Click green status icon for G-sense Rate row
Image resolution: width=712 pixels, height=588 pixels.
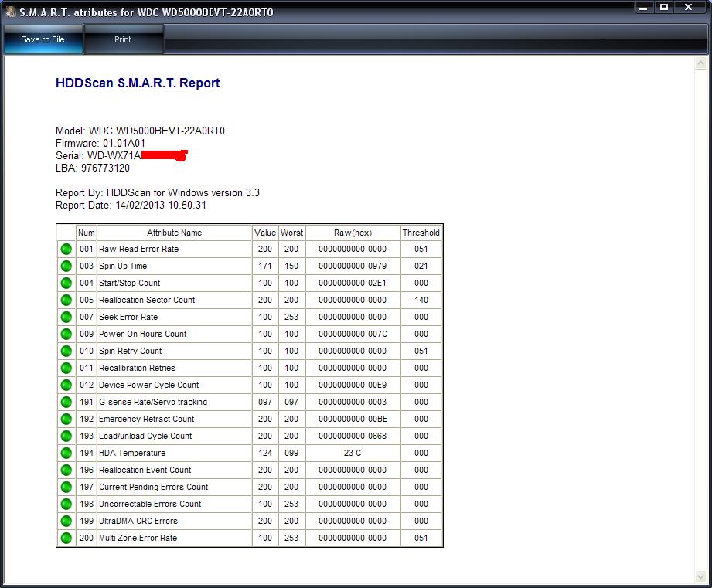[66, 402]
